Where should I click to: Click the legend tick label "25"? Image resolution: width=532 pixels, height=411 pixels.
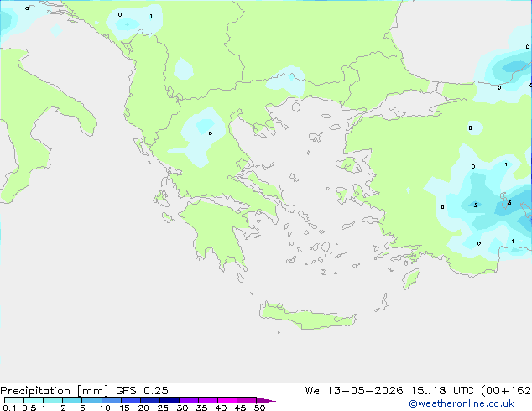163,408
